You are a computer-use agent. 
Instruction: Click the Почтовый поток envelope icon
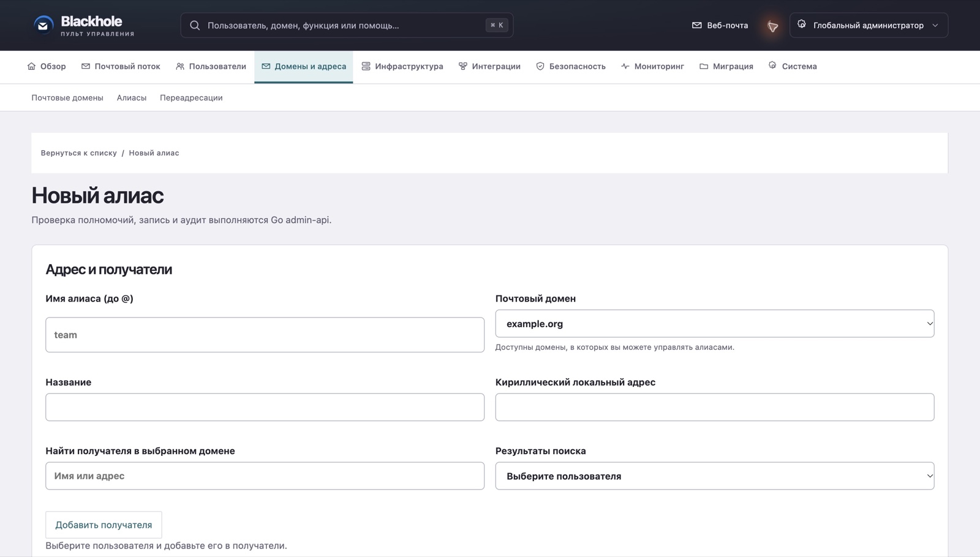tap(86, 66)
